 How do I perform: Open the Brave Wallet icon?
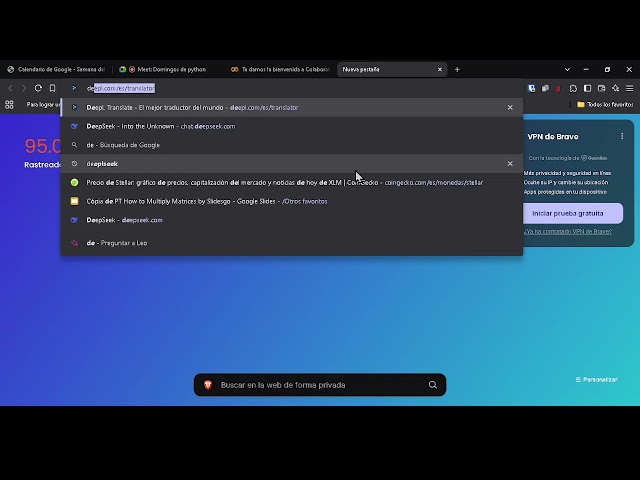coord(601,88)
